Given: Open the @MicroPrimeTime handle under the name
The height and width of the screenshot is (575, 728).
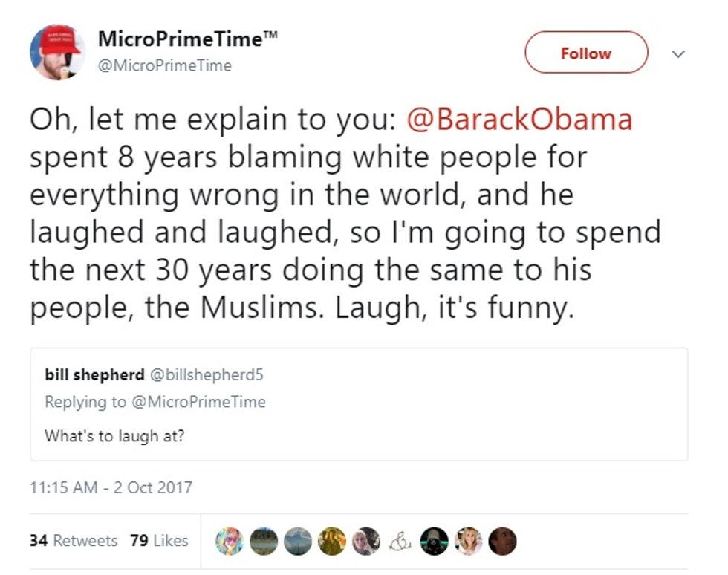Looking at the screenshot, I should (164, 65).
